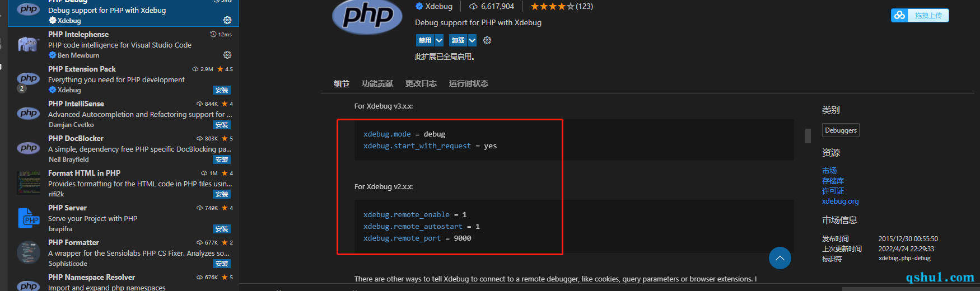Select the PHP DocBlocker title

click(76, 138)
